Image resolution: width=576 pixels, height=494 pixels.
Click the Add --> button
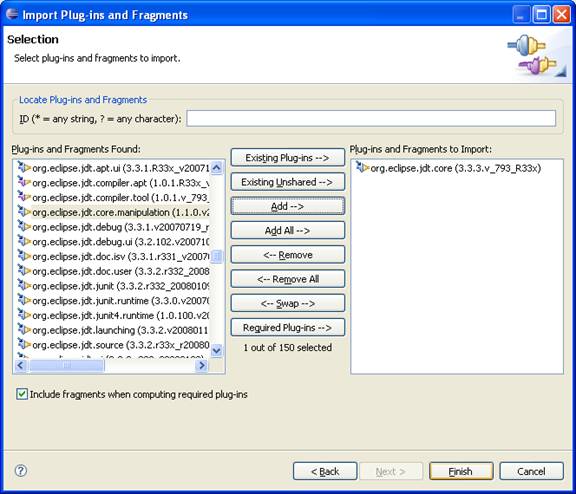click(288, 206)
